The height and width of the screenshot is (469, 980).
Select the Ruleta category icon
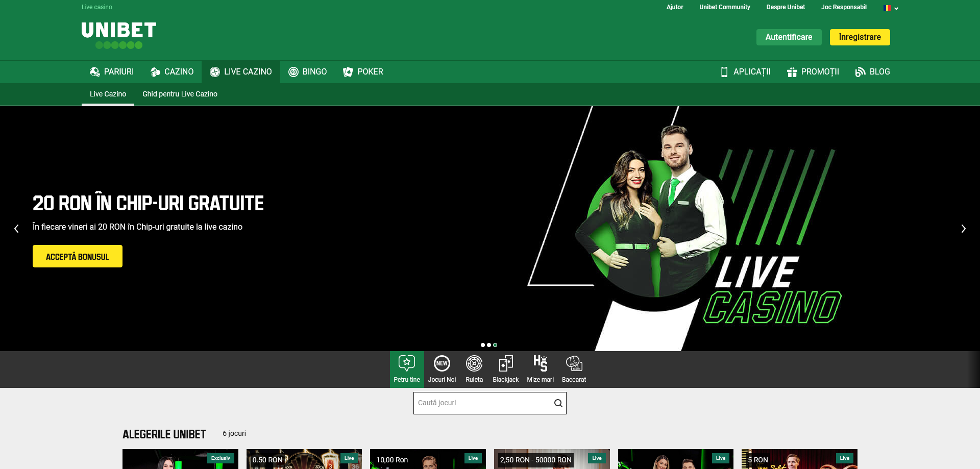point(474,363)
